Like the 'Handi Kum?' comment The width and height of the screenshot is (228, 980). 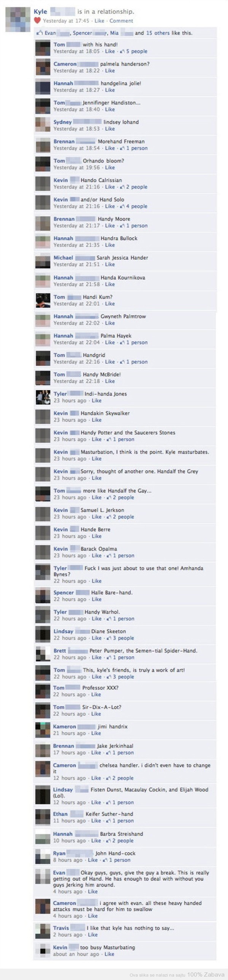point(110,304)
